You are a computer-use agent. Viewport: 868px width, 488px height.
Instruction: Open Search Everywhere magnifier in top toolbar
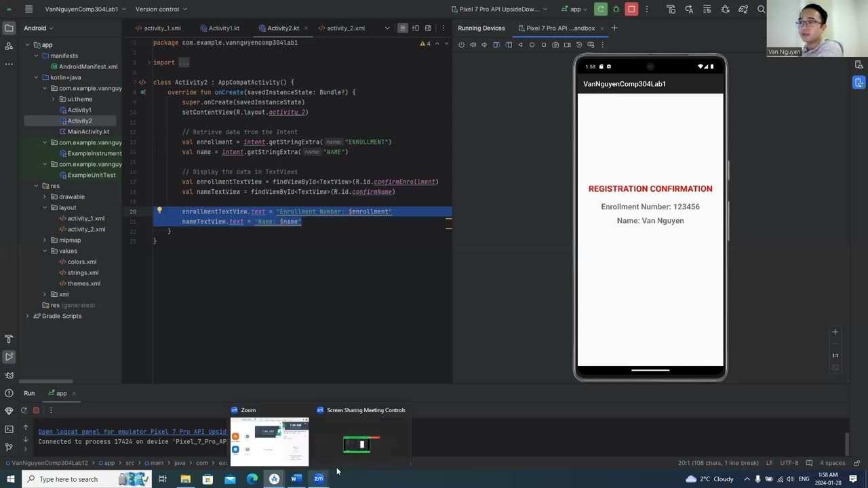(x=761, y=9)
